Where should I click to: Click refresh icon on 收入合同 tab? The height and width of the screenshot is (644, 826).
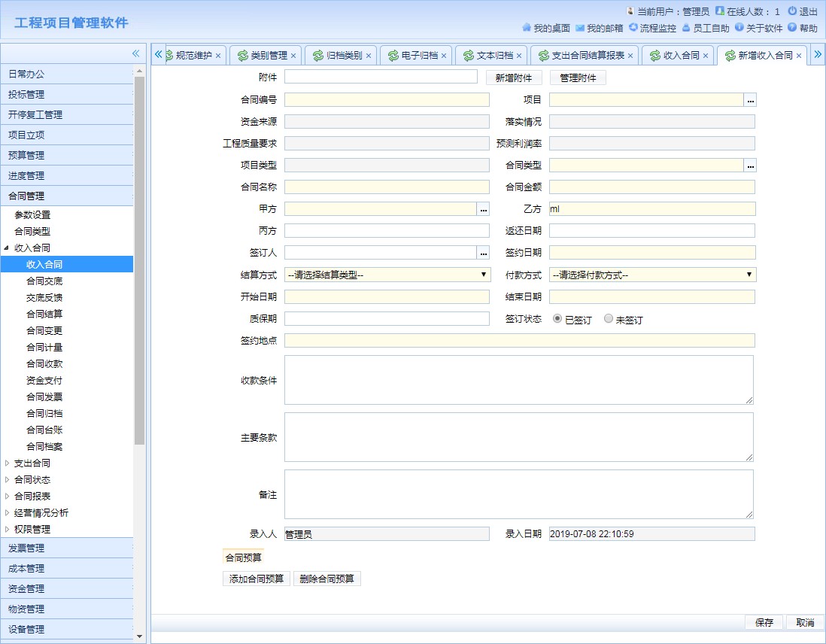coord(654,56)
